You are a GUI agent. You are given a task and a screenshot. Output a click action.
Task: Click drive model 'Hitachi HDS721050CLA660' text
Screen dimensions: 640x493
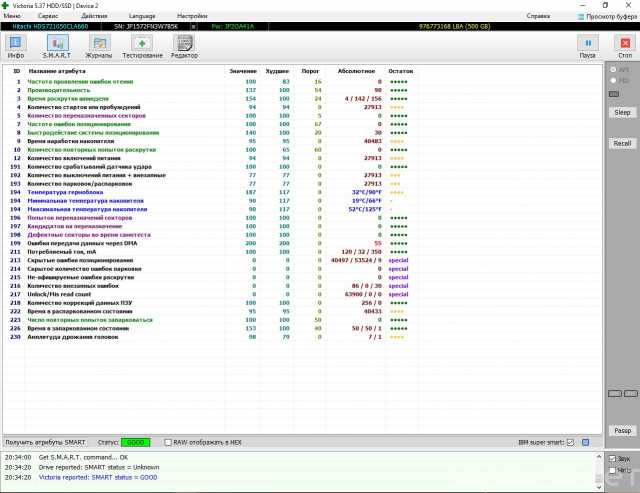tap(50, 27)
